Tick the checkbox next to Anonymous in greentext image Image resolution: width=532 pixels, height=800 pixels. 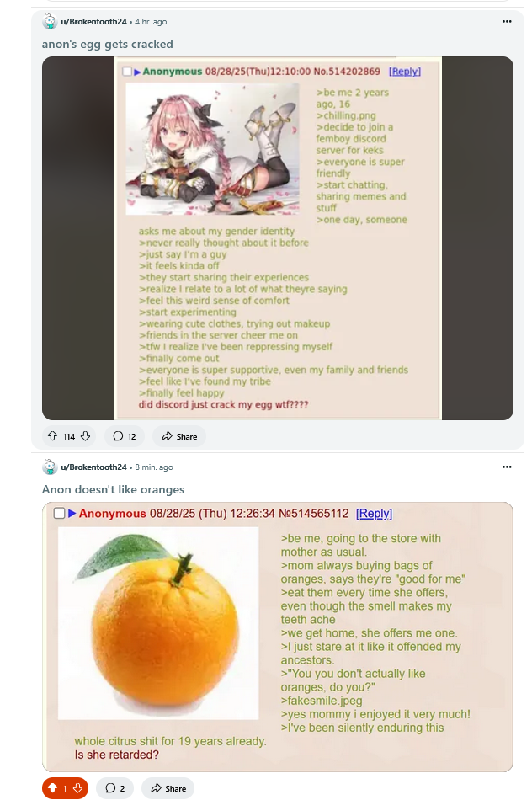(x=127, y=72)
